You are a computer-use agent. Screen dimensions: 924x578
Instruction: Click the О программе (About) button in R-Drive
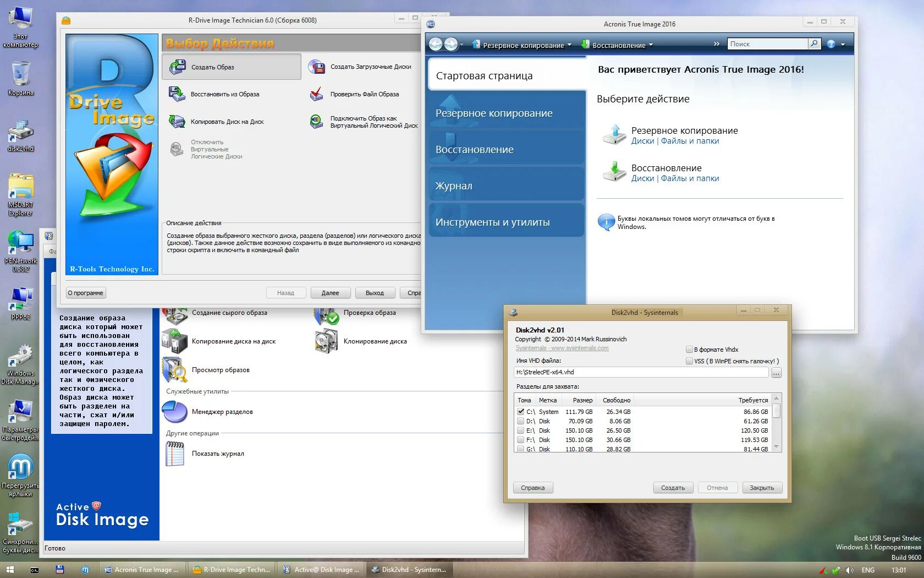pyautogui.click(x=86, y=293)
